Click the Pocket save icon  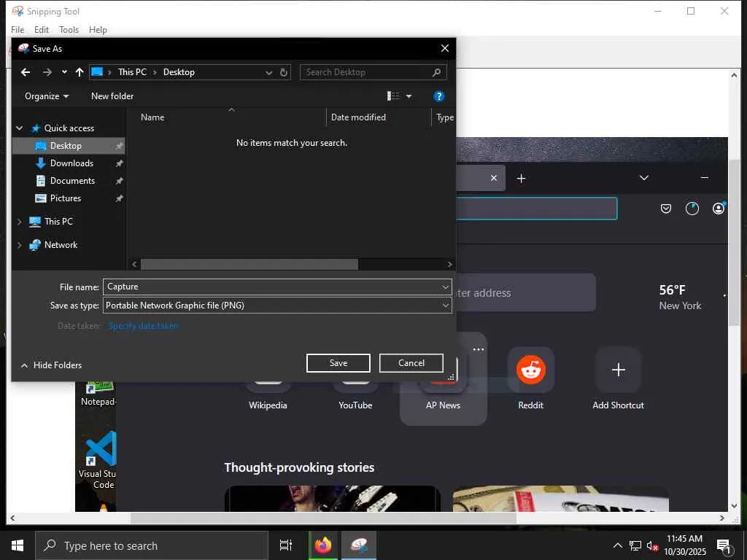coord(666,209)
